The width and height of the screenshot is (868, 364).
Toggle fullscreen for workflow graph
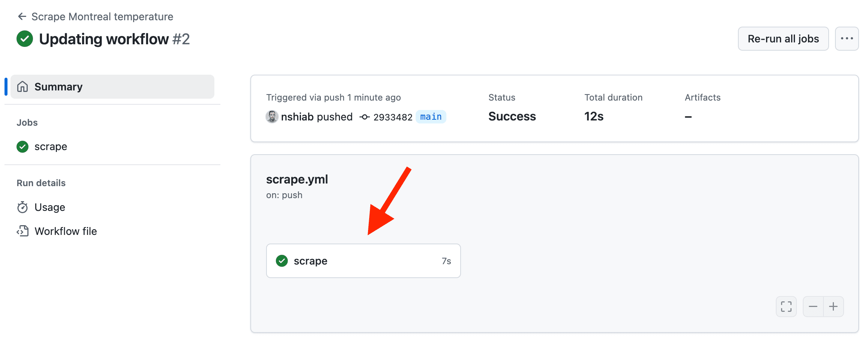[x=786, y=307]
